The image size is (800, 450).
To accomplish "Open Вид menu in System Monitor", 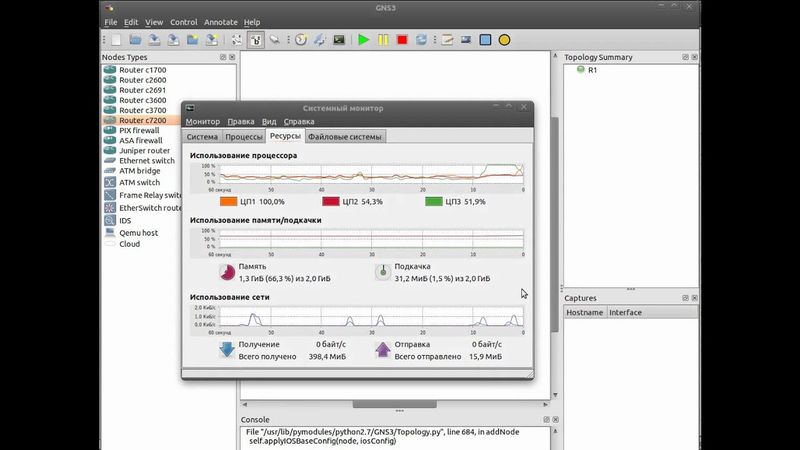I will pyautogui.click(x=269, y=121).
